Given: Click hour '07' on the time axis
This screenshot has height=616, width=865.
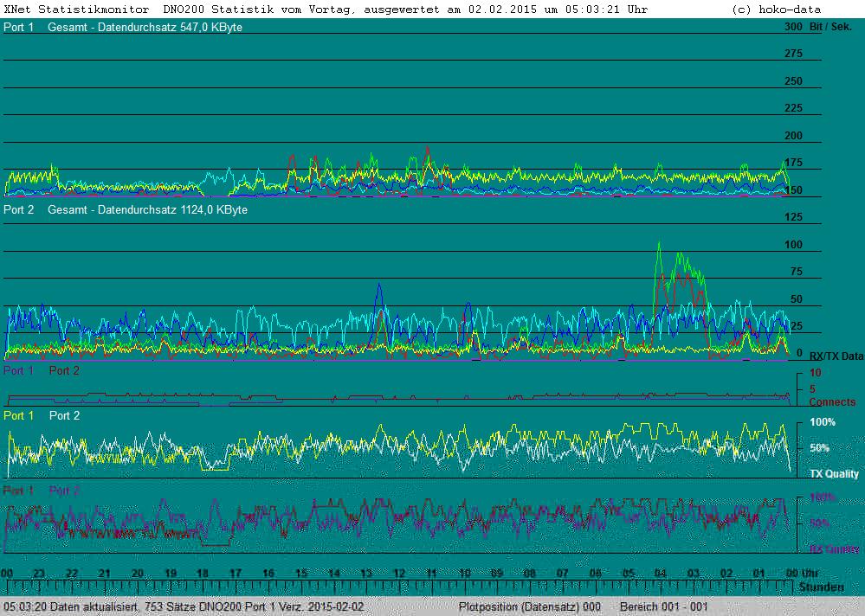Looking at the screenshot, I should coord(562,573).
